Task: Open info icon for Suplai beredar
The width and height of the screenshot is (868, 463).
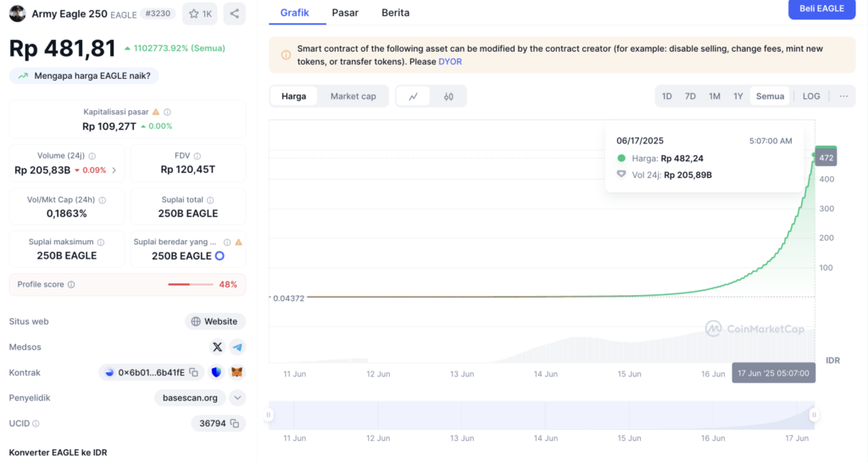Action: click(227, 242)
